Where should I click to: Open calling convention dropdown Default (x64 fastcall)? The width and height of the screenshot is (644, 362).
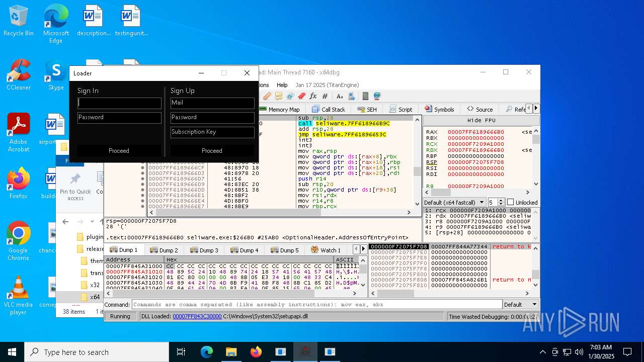pyautogui.click(x=454, y=202)
